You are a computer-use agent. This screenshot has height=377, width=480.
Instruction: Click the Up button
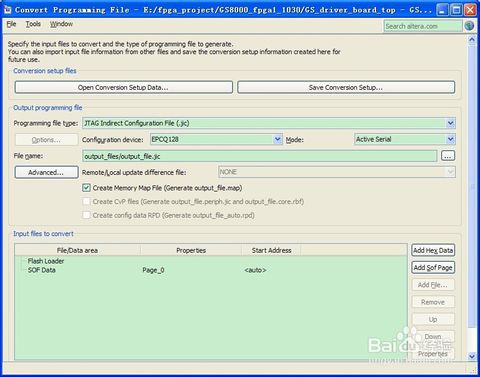point(433,320)
